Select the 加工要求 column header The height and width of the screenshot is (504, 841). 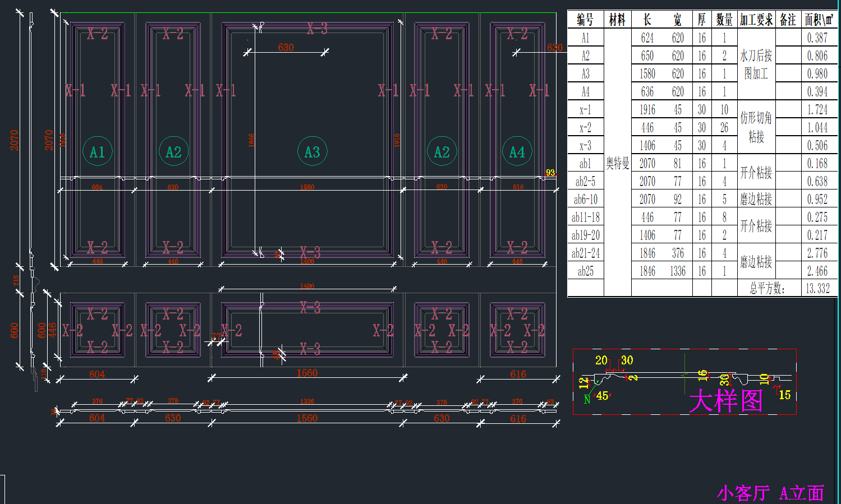(x=756, y=20)
